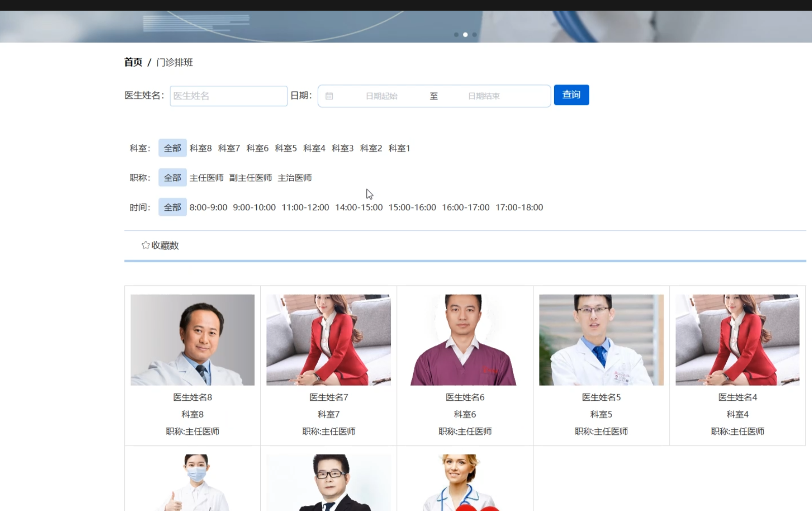This screenshot has height=511, width=812.
Task: Open photo of 医生姓名6 in purple scrubs
Action: pyautogui.click(x=465, y=340)
